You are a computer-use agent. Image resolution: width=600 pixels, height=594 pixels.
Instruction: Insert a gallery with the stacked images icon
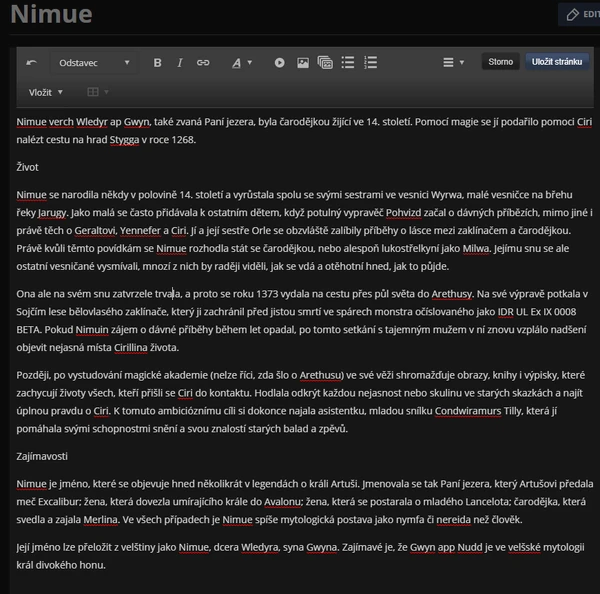(x=325, y=63)
